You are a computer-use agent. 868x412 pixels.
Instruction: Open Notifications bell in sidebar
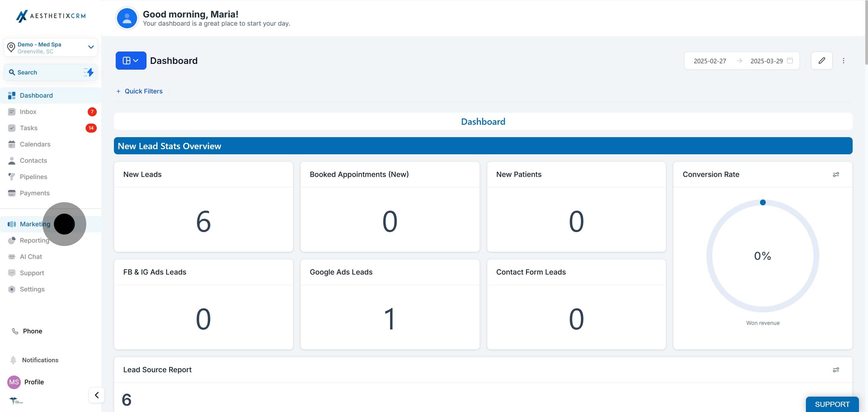tap(14, 360)
